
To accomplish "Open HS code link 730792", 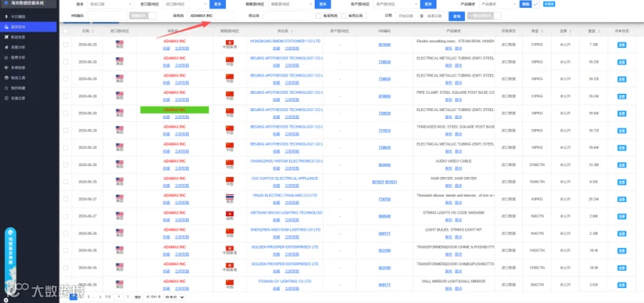I will [x=384, y=199].
